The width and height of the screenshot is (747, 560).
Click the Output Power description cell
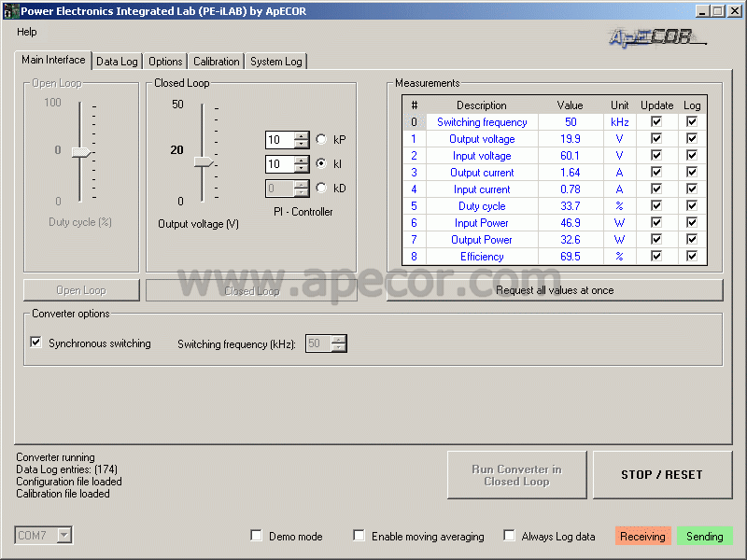(482, 240)
